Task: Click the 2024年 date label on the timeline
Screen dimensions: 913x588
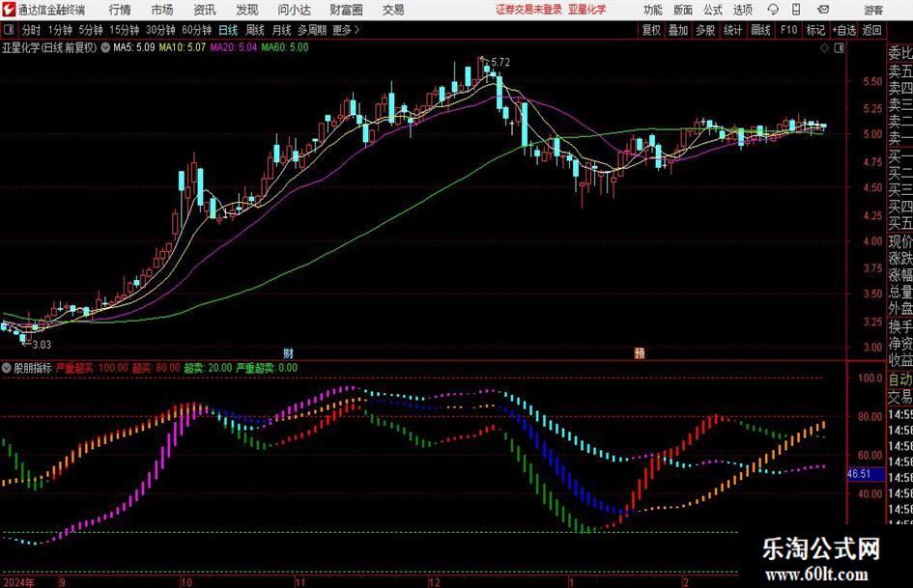Action: pyautogui.click(x=18, y=582)
